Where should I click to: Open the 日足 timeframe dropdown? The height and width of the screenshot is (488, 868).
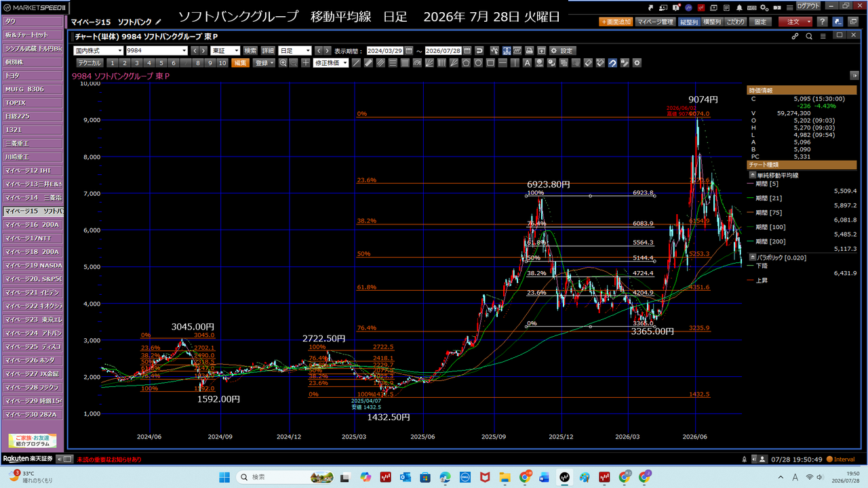coord(295,51)
